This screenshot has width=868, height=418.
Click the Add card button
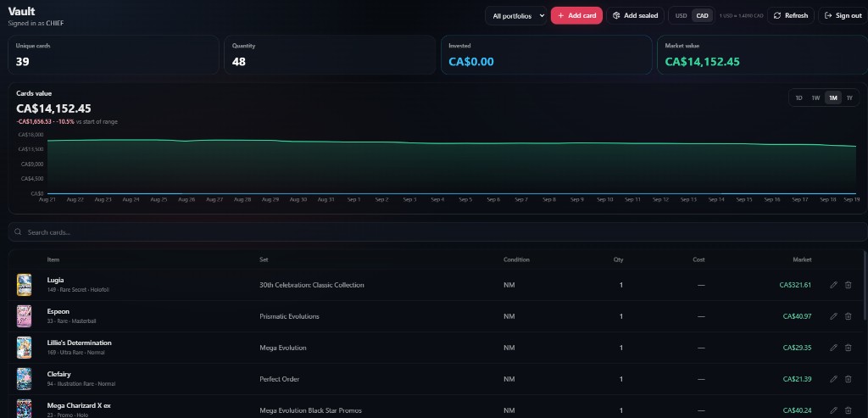(x=576, y=15)
